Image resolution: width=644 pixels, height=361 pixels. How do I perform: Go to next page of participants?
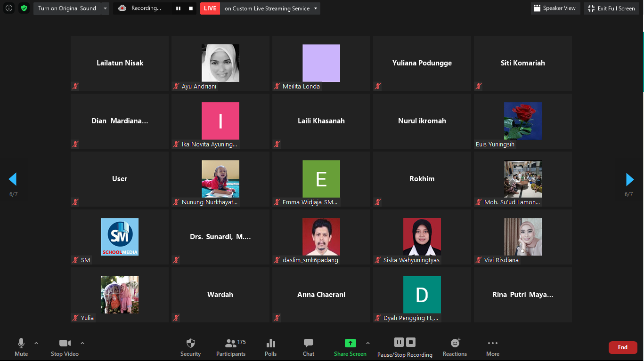(x=629, y=179)
